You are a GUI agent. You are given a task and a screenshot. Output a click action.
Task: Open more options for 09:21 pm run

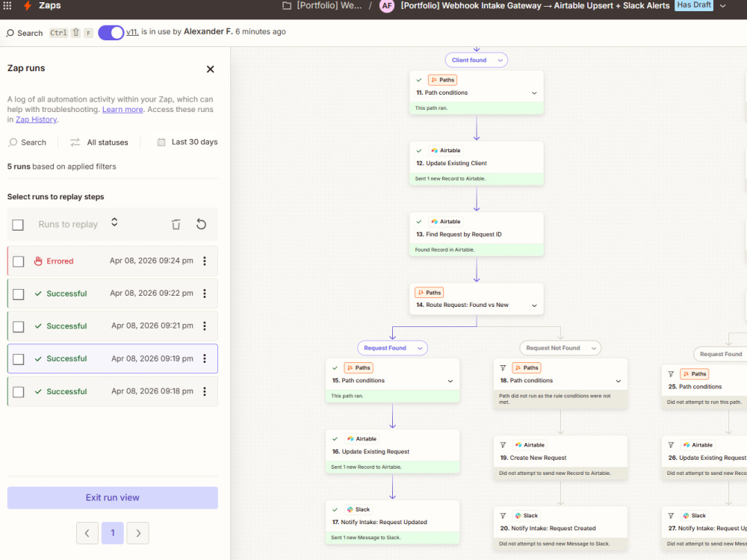pos(205,326)
